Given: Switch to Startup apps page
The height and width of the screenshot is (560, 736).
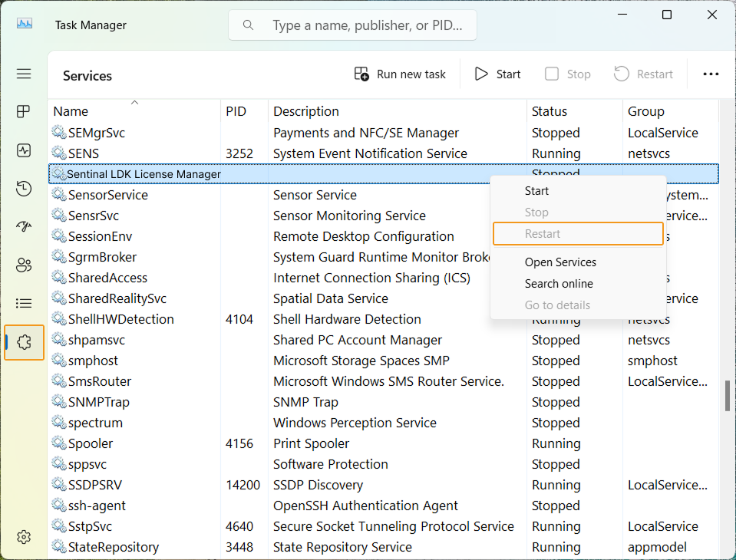Looking at the screenshot, I should pos(24,227).
